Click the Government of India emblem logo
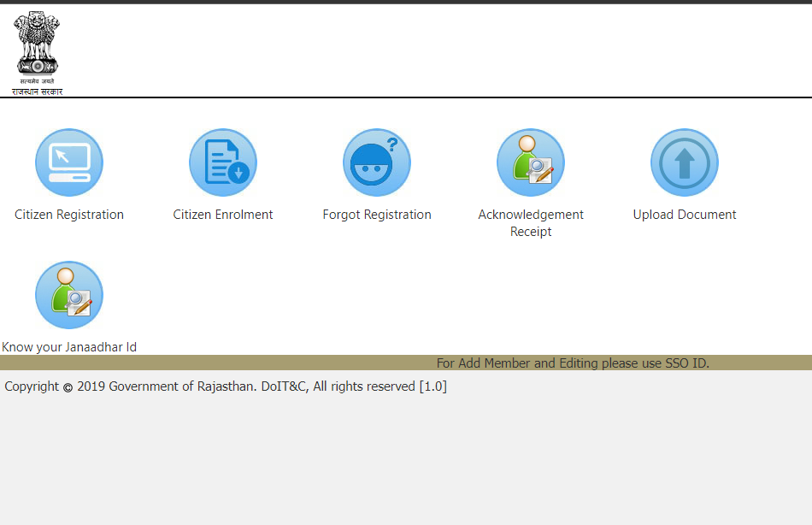The height and width of the screenshot is (525, 812). tap(37, 43)
